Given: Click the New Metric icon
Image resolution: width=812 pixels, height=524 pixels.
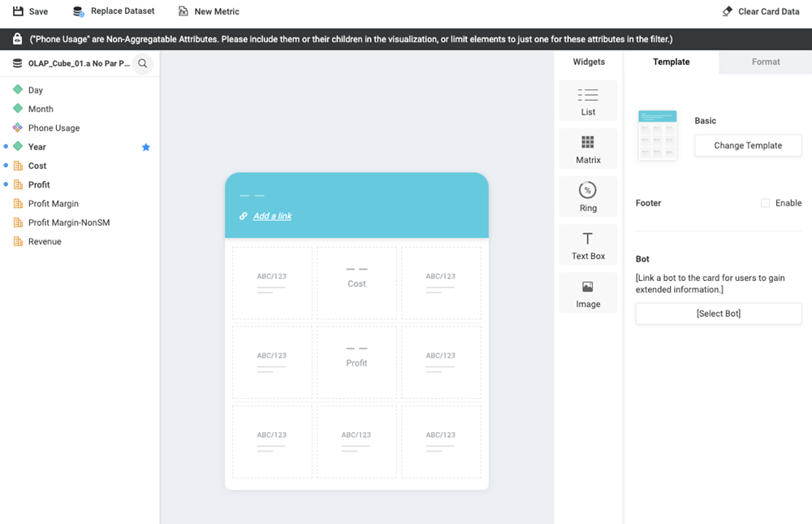Looking at the screenshot, I should (184, 11).
